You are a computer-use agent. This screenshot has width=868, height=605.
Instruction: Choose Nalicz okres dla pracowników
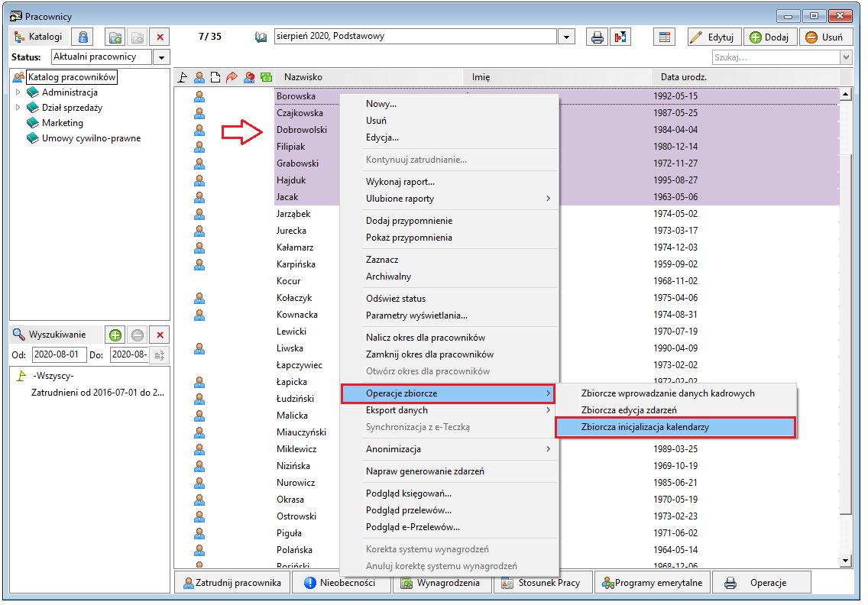(x=449, y=338)
